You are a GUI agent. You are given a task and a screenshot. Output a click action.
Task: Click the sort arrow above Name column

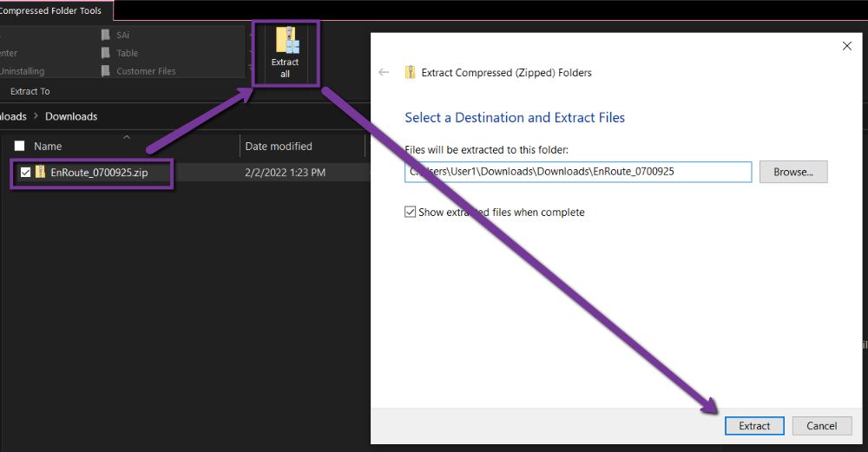click(127, 137)
